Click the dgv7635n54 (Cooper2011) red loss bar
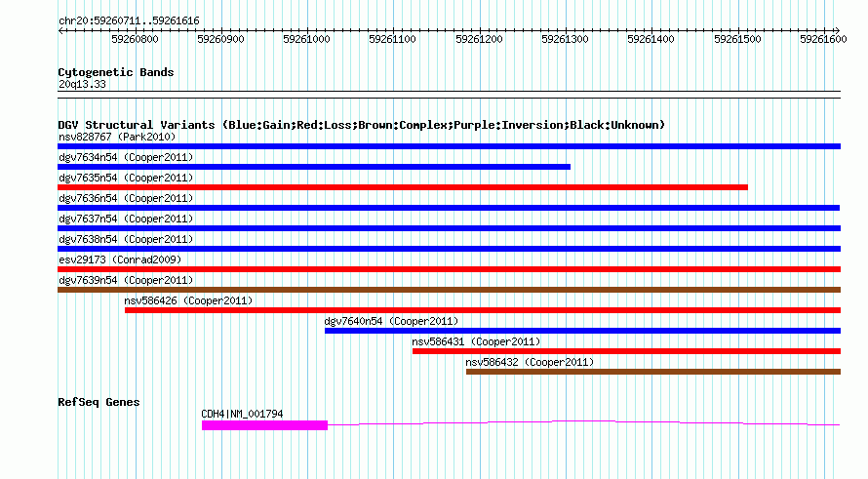The height and width of the screenshot is (479, 868). (x=403, y=187)
